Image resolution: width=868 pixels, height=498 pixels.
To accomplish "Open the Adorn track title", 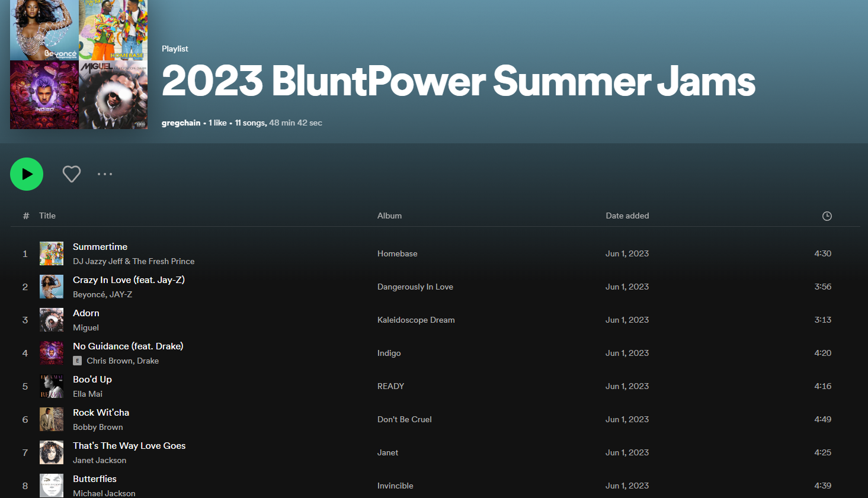I will 86,313.
